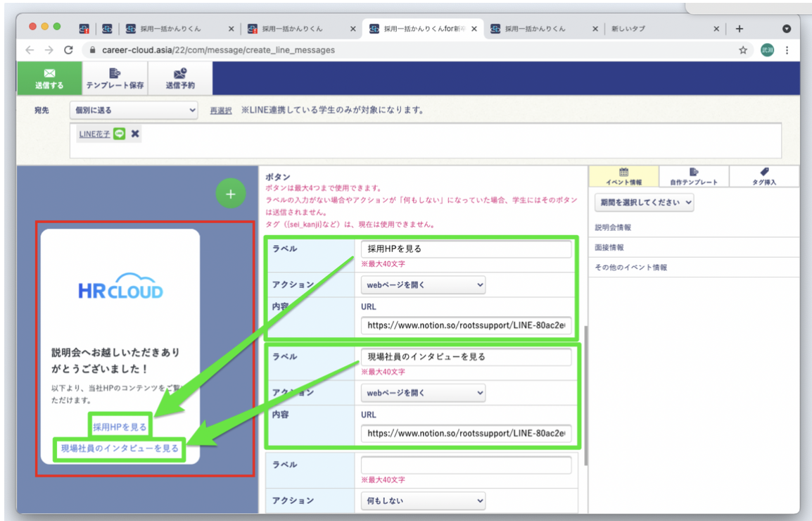Click the 送信する envelope icon
This screenshot has height=521, width=812.
tap(49, 73)
